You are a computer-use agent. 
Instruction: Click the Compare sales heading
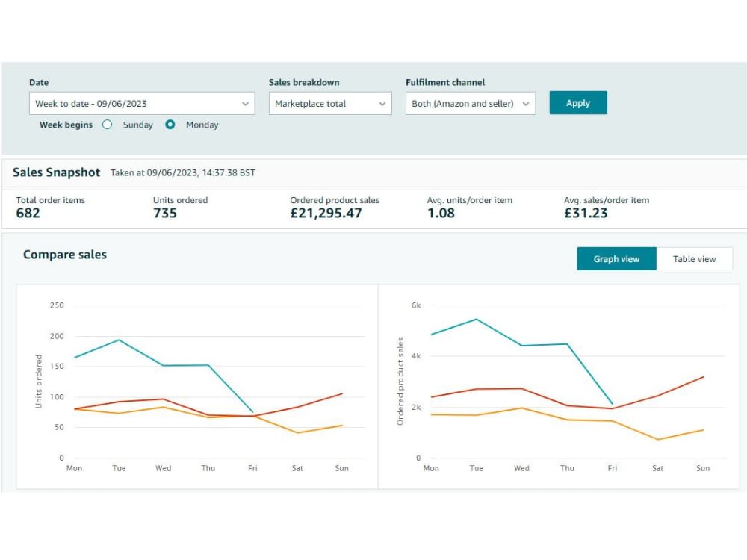[65, 255]
